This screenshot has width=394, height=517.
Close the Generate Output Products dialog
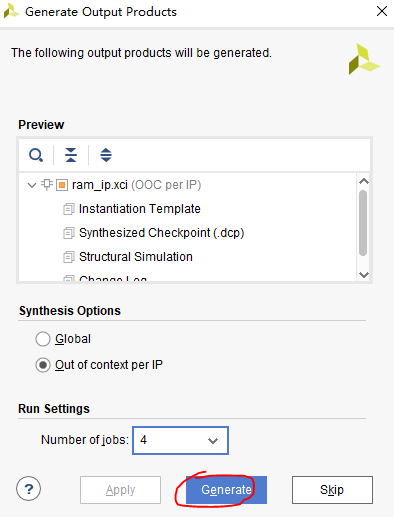click(382, 11)
